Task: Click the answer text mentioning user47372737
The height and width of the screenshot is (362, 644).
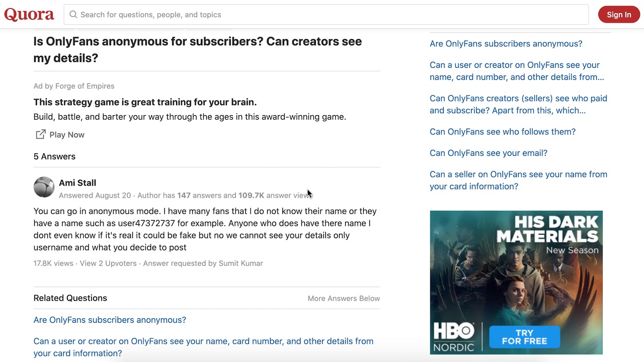Action: [x=205, y=229]
